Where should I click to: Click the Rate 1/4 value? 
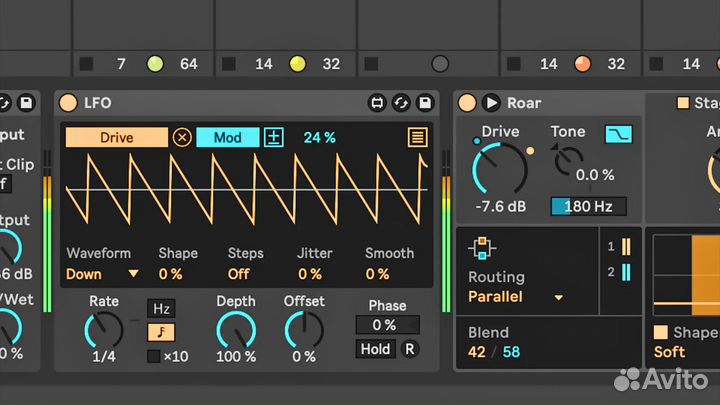(x=104, y=357)
